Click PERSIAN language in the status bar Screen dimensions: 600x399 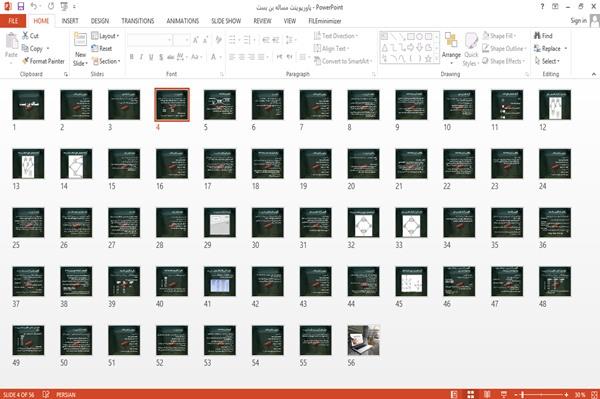click(x=66, y=394)
